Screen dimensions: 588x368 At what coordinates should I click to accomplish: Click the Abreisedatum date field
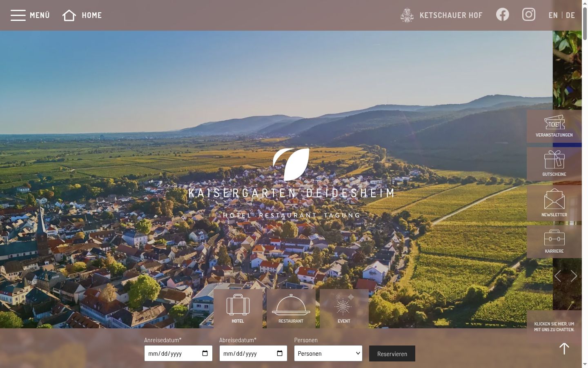(x=253, y=353)
